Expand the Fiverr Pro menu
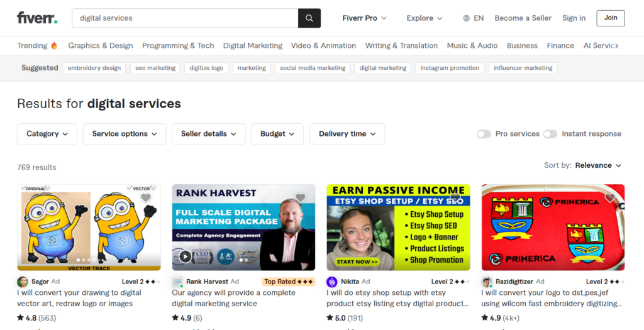 (x=364, y=18)
